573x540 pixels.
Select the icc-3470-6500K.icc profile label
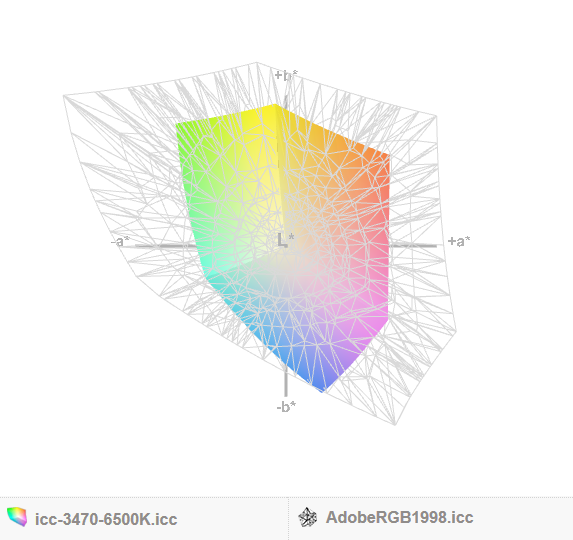(x=106, y=519)
